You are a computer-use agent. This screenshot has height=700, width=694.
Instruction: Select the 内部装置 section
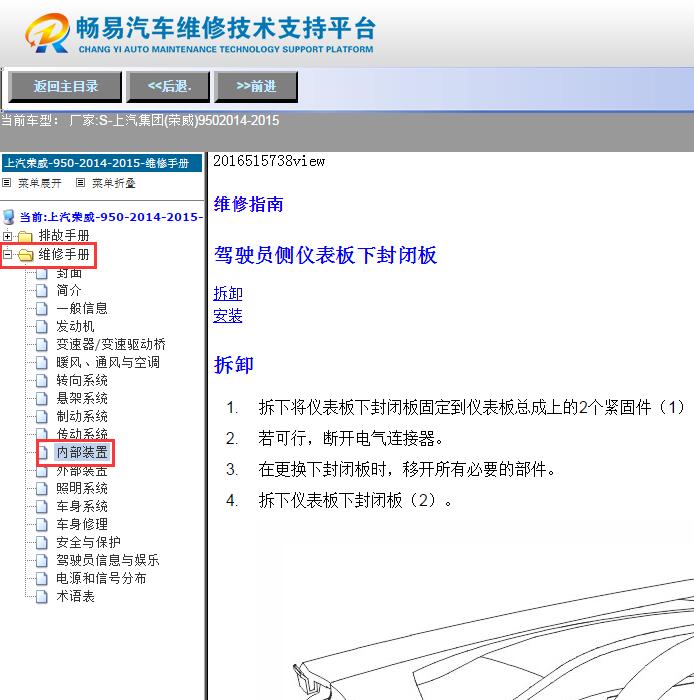point(82,452)
